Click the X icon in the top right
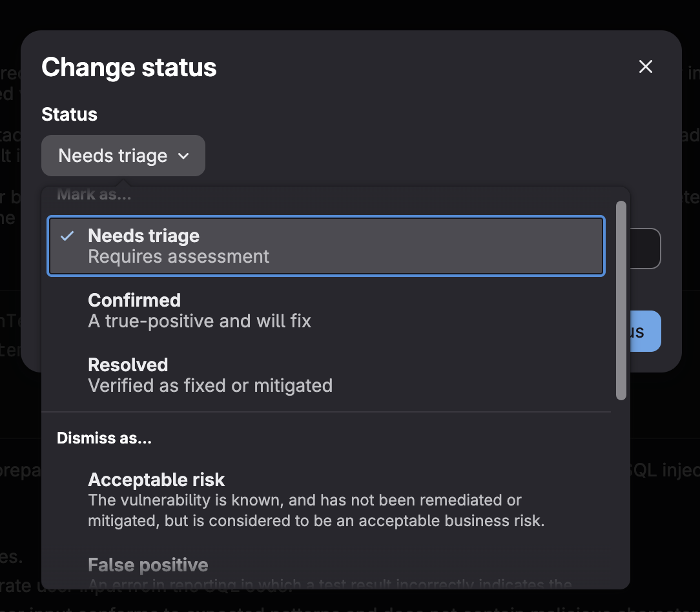The height and width of the screenshot is (612, 700). click(x=645, y=66)
